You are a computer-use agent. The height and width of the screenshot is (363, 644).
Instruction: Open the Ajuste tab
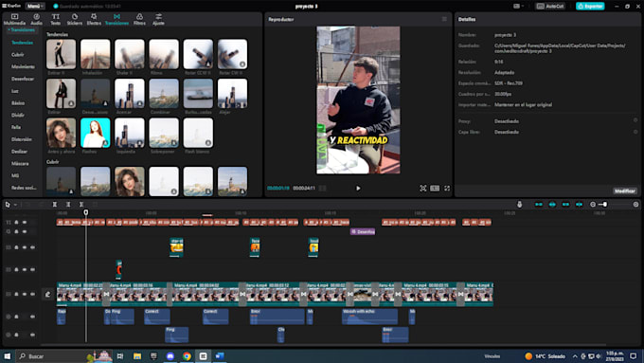(158, 19)
